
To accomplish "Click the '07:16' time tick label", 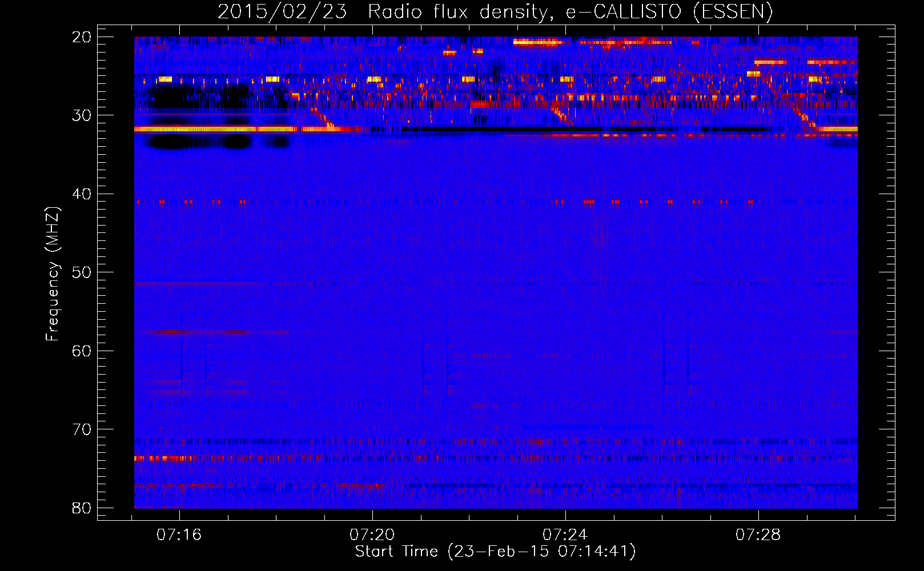I will click(x=179, y=534).
